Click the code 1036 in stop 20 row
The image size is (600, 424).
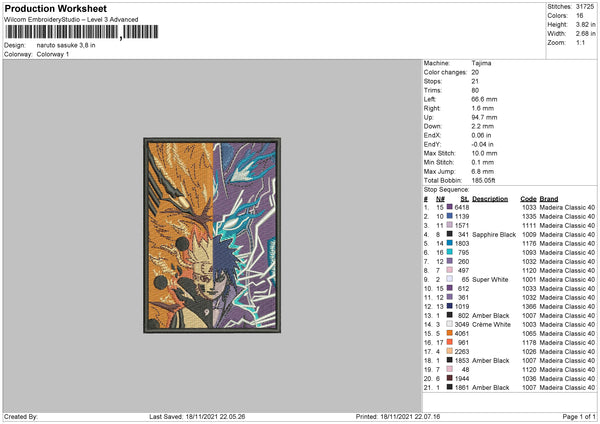point(529,378)
